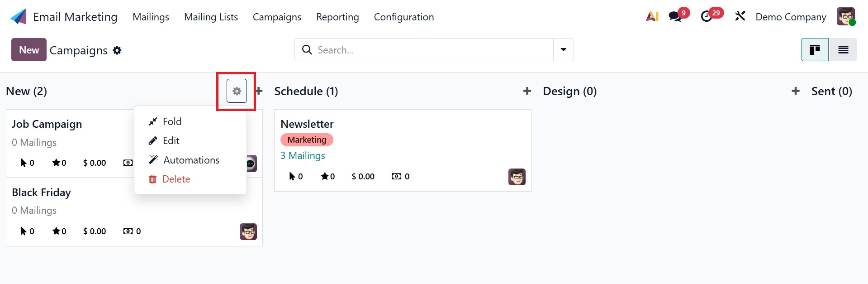Open the activities clock icon
Screen dimensions: 868x284
707,17
